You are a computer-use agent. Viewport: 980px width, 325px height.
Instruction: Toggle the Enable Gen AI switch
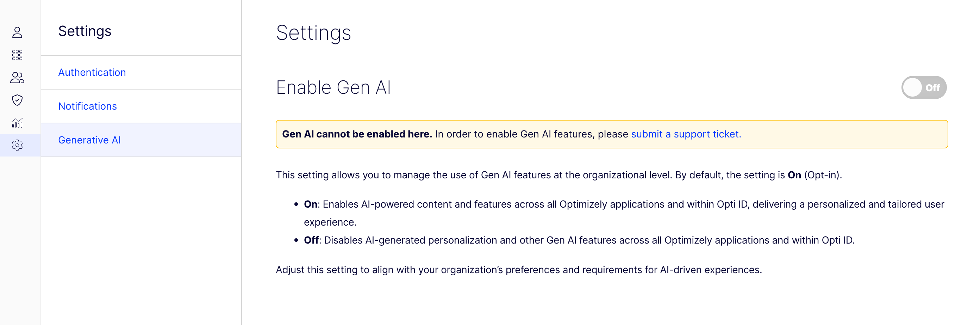[923, 88]
